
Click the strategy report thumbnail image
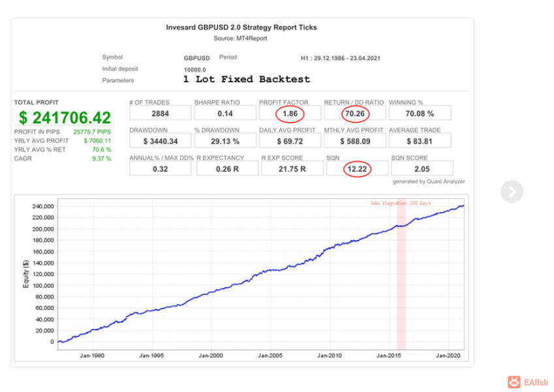[x=242, y=193]
